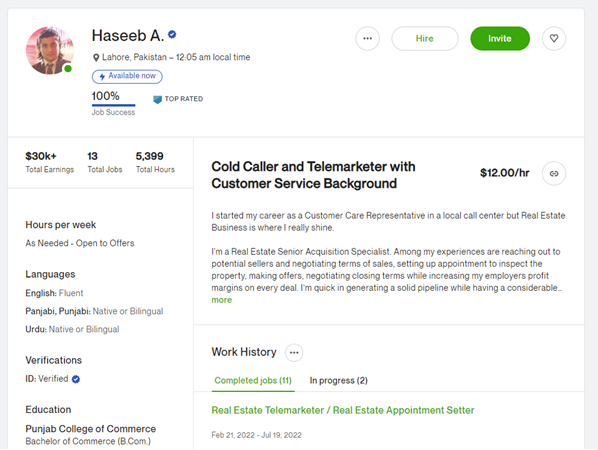Viewport: 598px width, 450px height.
Task: Click the heart icon to save freelancer
Action: (554, 38)
